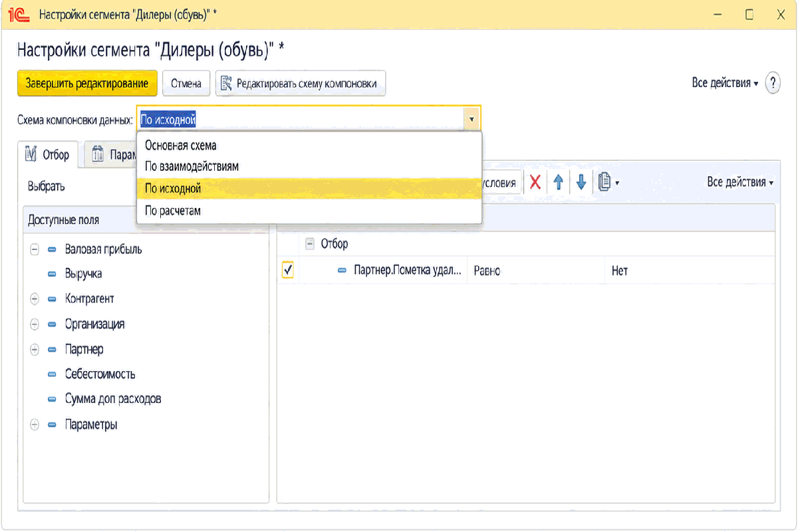Choose Основная схема from the dropdown list
Screen dimensions: 798x532
point(309,145)
